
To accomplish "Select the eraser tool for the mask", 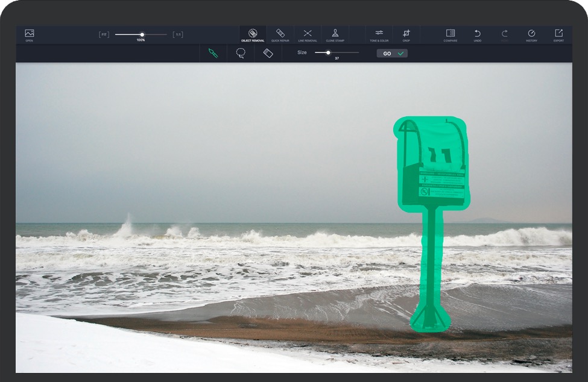I will 268,53.
